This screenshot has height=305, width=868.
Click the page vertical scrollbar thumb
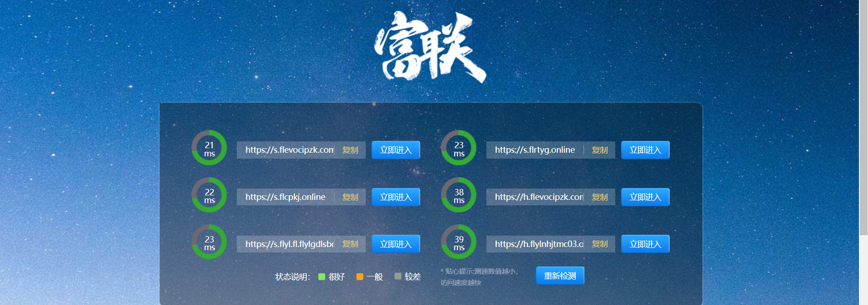click(x=863, y=118)
